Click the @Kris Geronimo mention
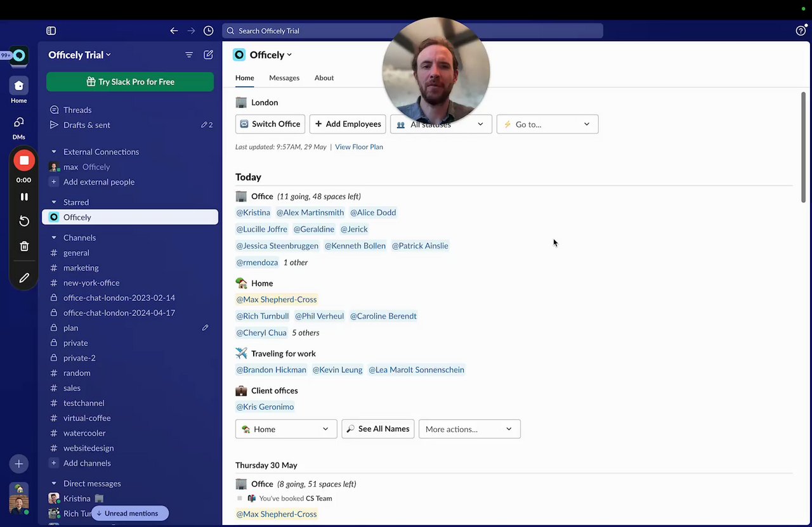 tap(265, 407)
